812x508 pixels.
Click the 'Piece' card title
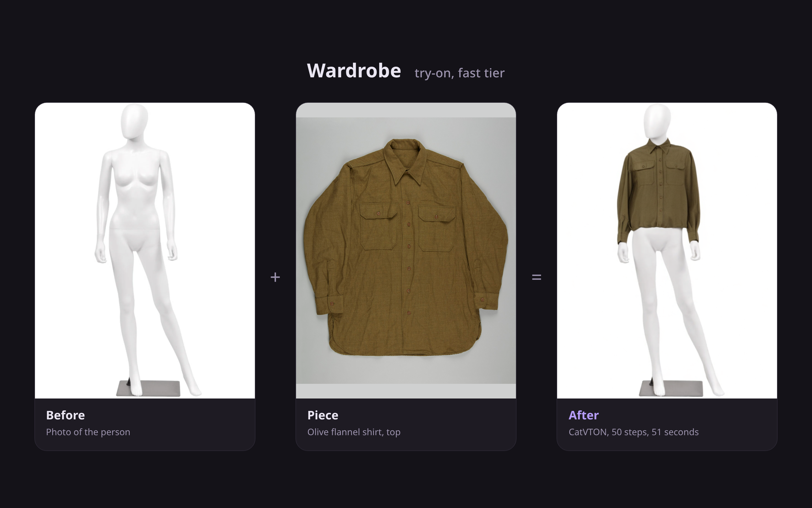(x=323, y=415)
